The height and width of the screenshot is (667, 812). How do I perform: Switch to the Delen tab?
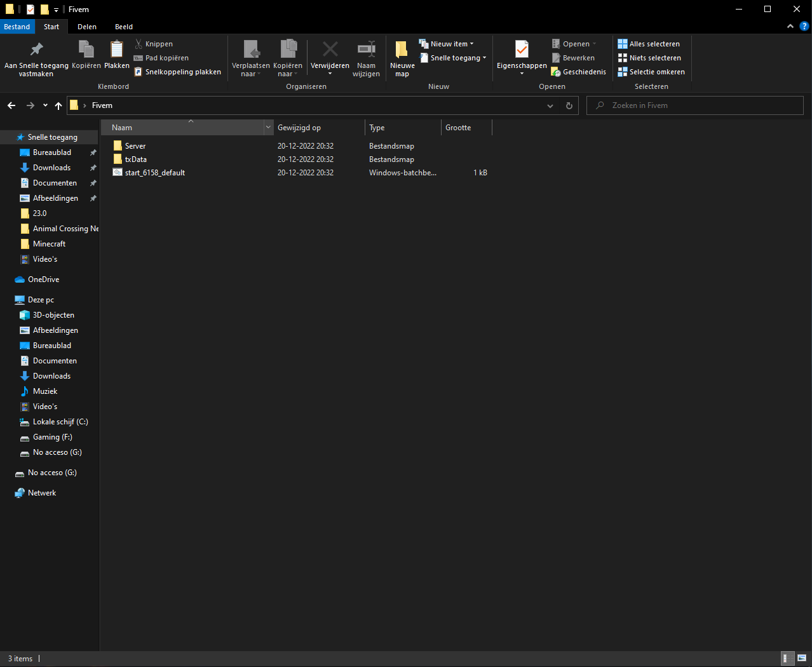[87, 27]
